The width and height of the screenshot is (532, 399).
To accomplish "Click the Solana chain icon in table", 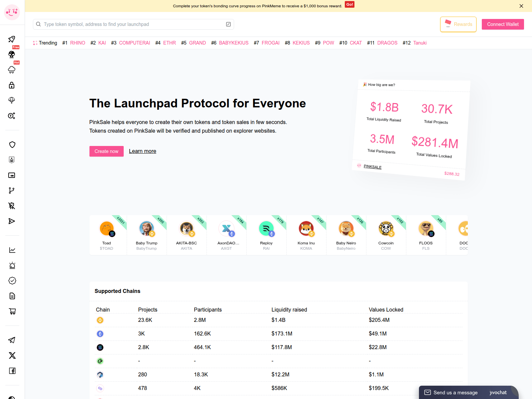I will tap(100, 347).
